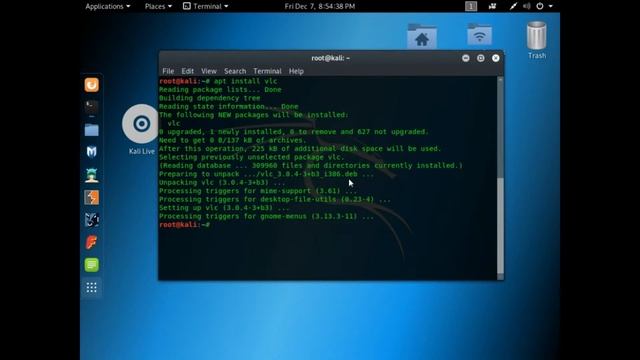640x360 pixels.
Task: Click the 'Setting up vlc' line
Action: (x=224, y=208)
